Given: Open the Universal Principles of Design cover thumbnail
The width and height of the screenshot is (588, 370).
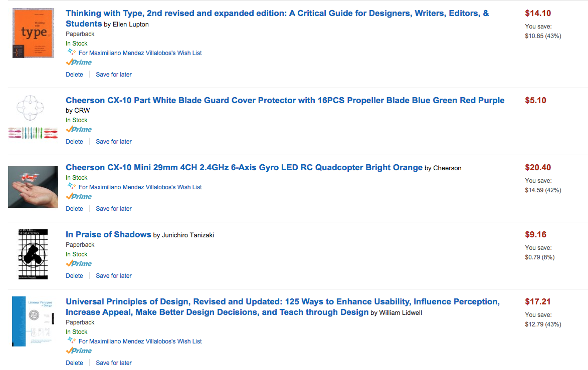Looking at the screenshot, I should coord(33,321).
